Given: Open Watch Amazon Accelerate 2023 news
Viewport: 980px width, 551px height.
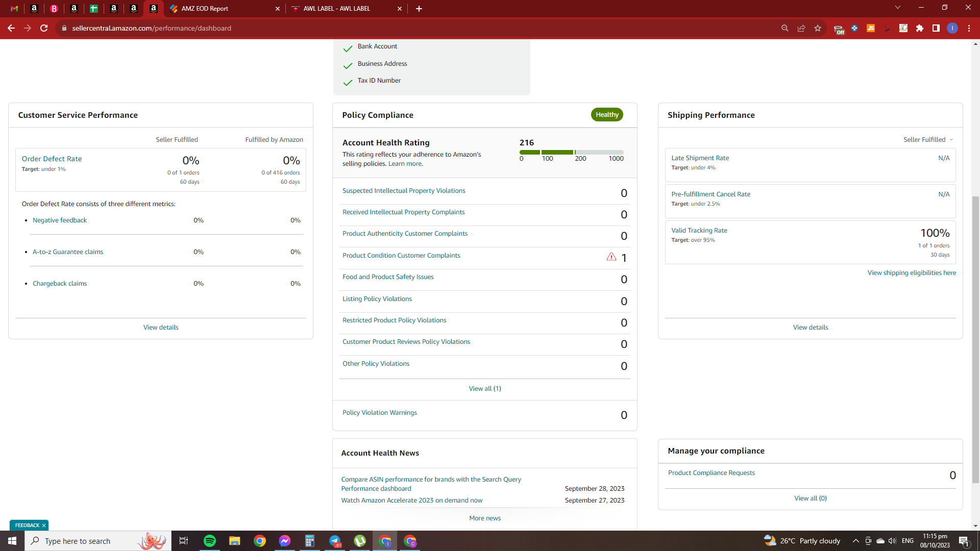Looking at the screenshot, I should (x=412, y=500).
